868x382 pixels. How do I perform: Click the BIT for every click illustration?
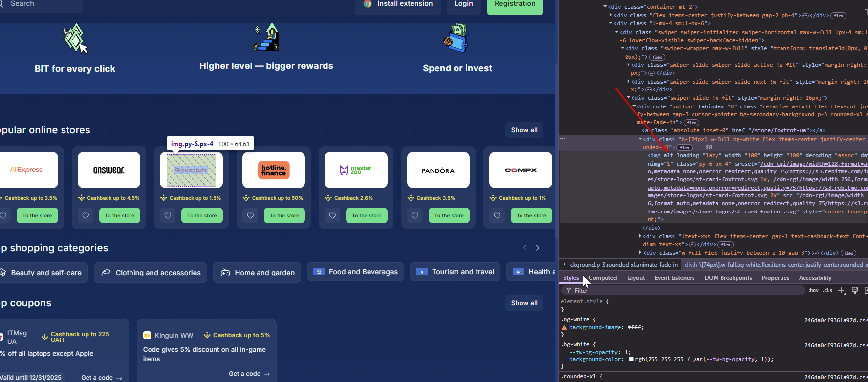point(75,38)
